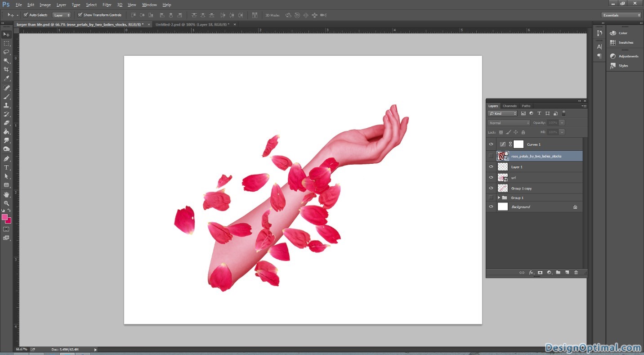644x355 pixels.
Task: Hide the Background layer
Action: [x=491, y=207]
